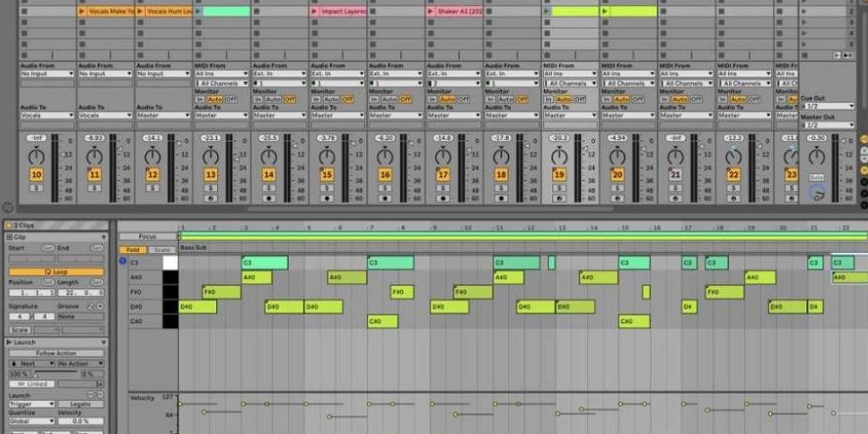Click the Master track Solo/Cue button

point(816,177)
